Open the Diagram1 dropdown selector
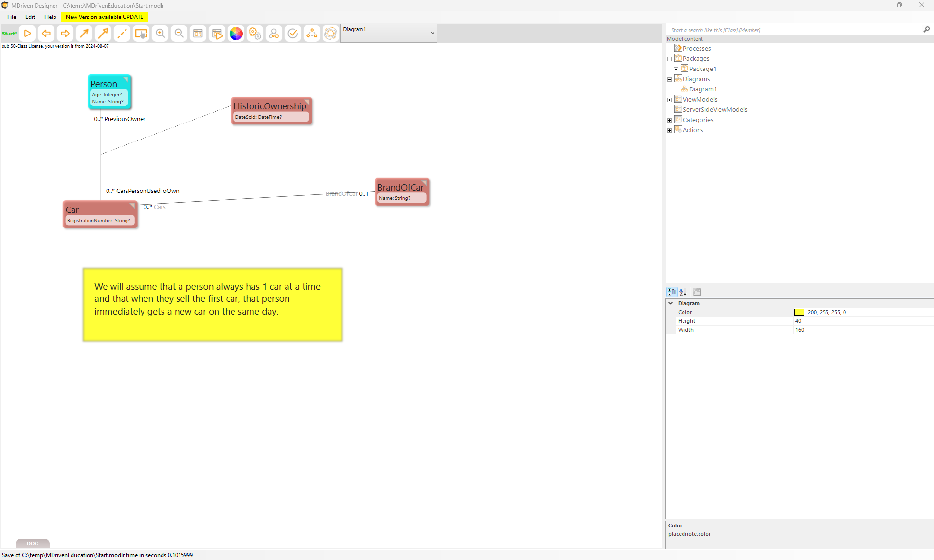This screenshot has height=560, width=934. 432,33
